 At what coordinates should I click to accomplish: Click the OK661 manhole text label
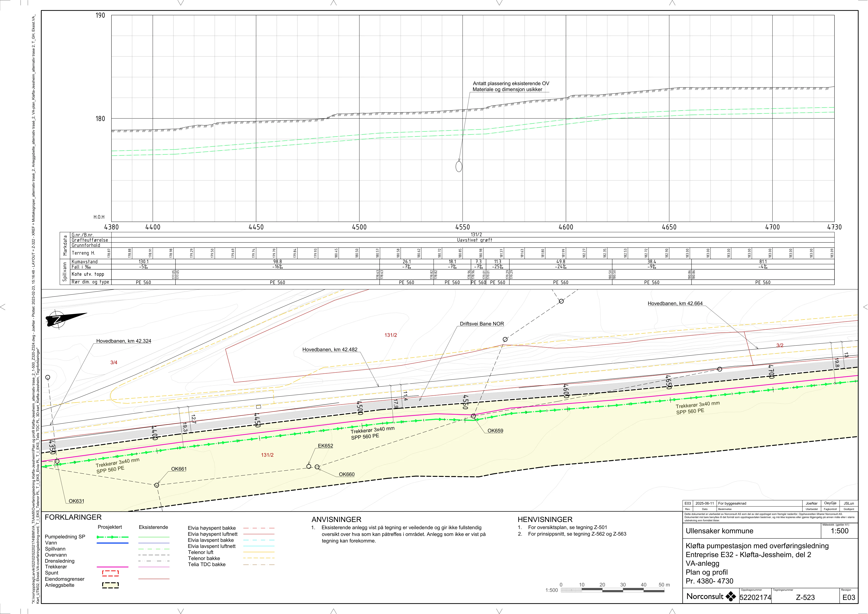pos(179,469)
